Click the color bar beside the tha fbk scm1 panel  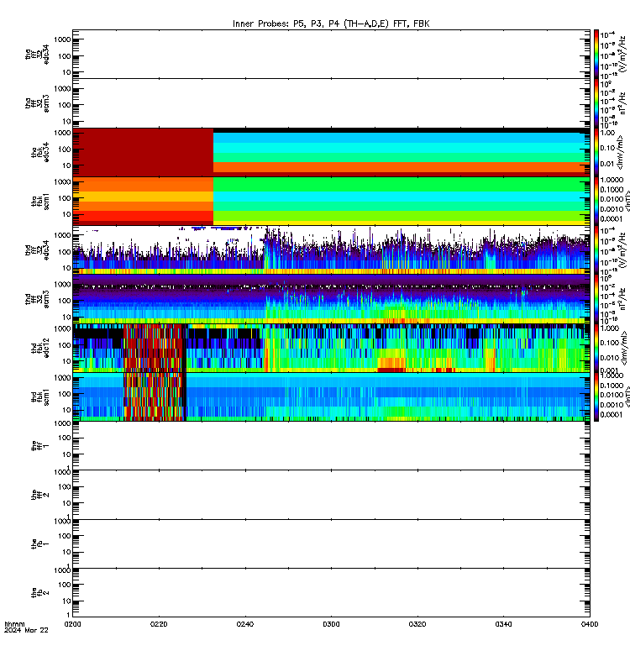coord(596,201)
